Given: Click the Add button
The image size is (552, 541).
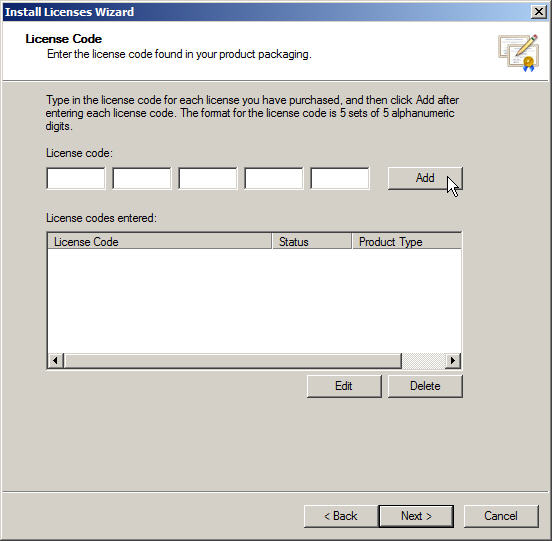Looking at the screenshot, I should tap(425, 178).
